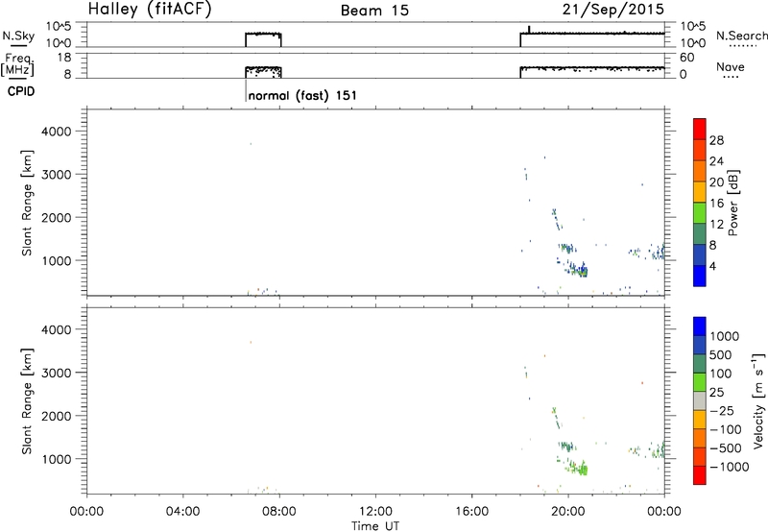Click the 'Time UT' axis label
768x532 pixels.
[375, 526]
